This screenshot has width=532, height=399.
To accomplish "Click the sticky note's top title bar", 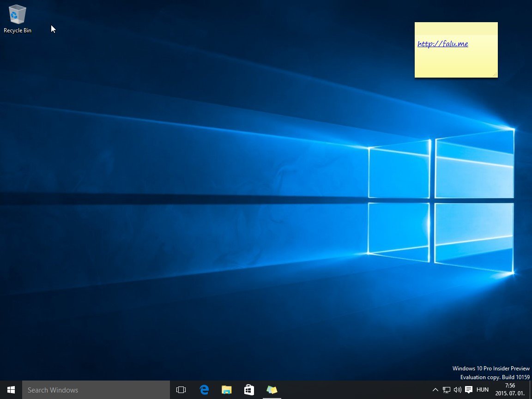I will 456,29.
